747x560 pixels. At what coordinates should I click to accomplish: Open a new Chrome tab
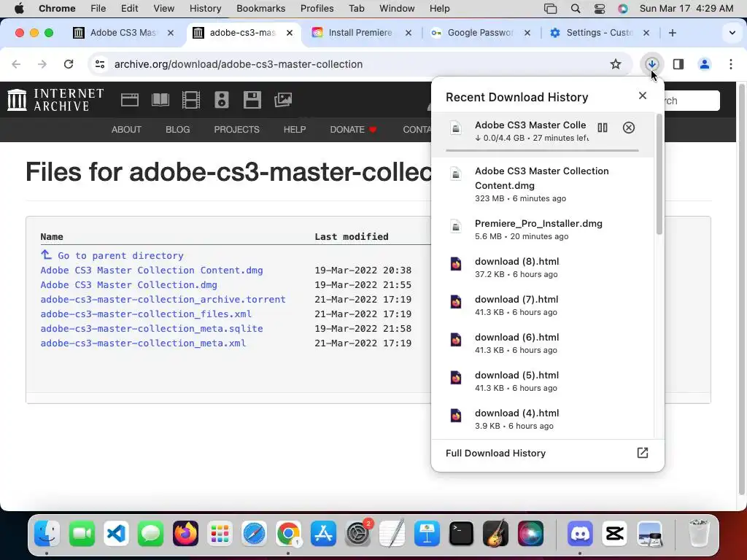pos(672,33)
